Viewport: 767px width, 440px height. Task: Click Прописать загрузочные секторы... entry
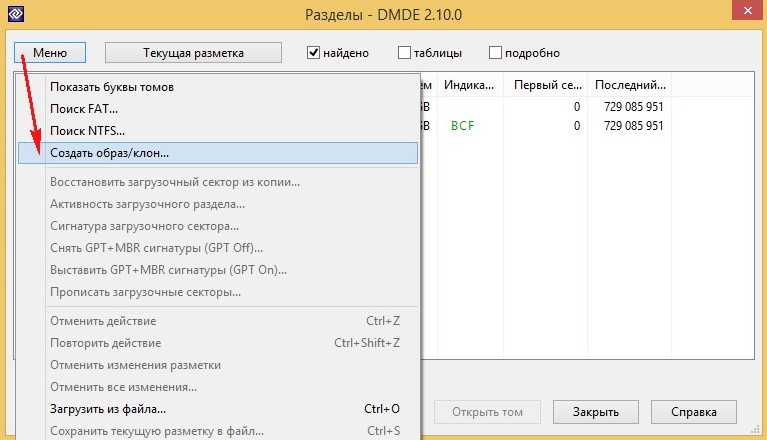(218, 292)
